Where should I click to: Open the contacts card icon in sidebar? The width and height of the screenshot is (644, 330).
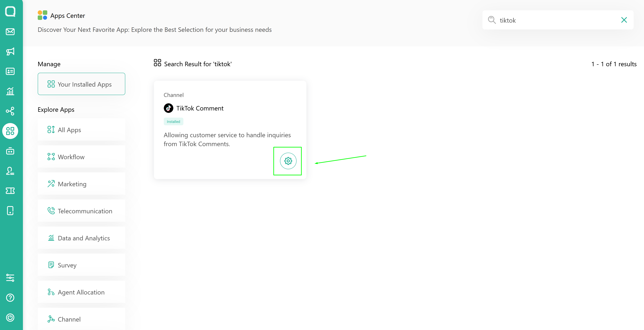(x=10, y=71)
